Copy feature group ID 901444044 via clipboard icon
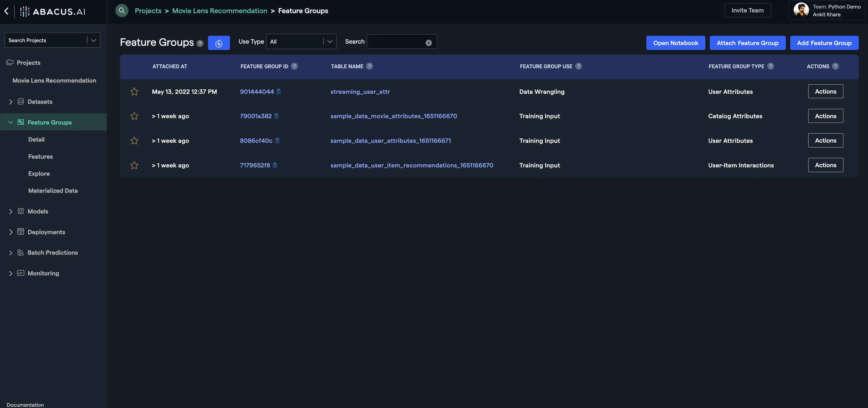The height and width of the screenshot is (408, 868). pos(279,91)
